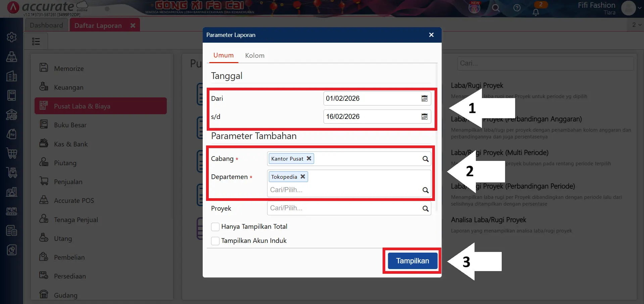Click the Dari date input field
Image resolution: width=644 pixels, height=304 pixels.
click(371, 98)
